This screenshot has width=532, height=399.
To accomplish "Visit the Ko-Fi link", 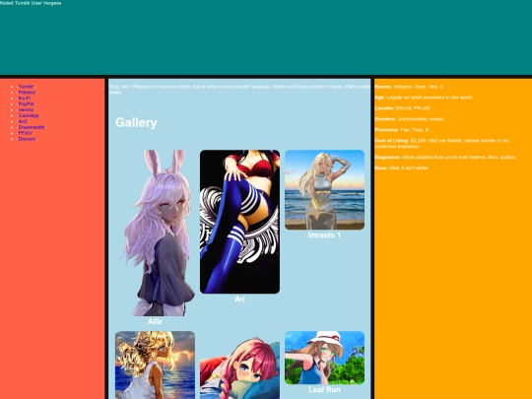I will [x=25, y=99].
